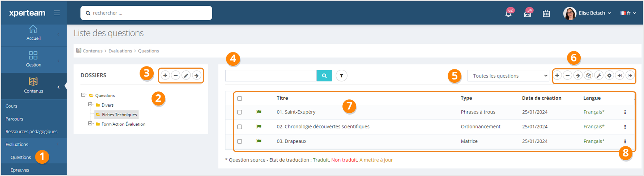This screenshot has height=176, width=644.
Task: Open the calendar icon in header
Action: click(x=546, y=14)
